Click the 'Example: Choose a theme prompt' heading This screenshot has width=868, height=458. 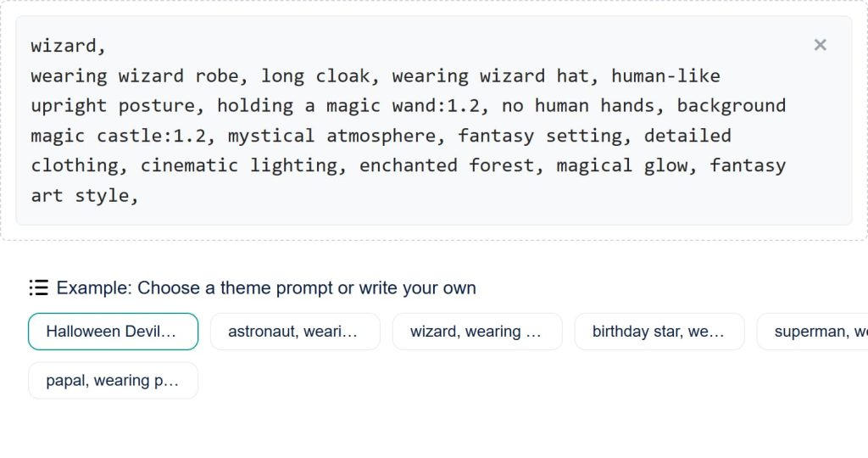[x=266, y=288]
